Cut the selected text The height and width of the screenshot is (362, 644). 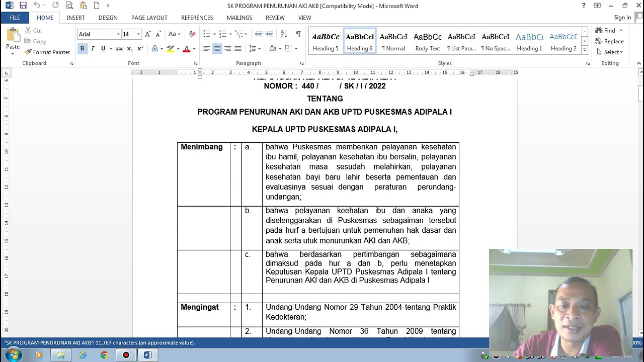(34, 31)
